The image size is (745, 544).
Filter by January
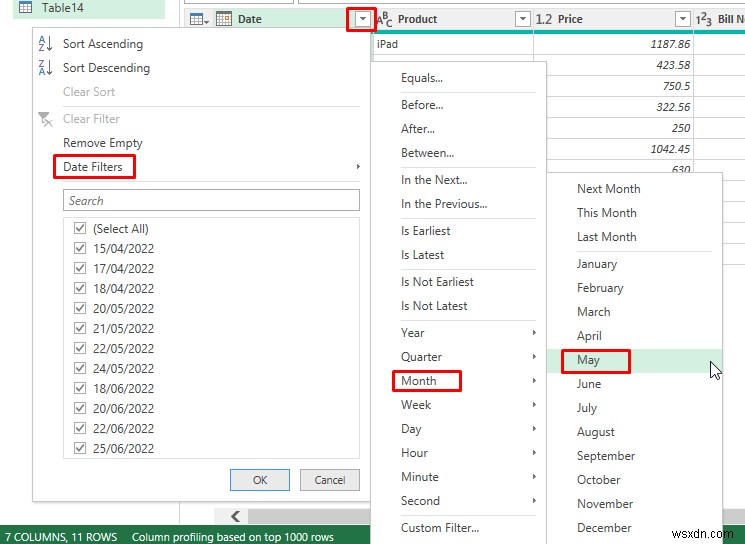(x=597, y=264)
